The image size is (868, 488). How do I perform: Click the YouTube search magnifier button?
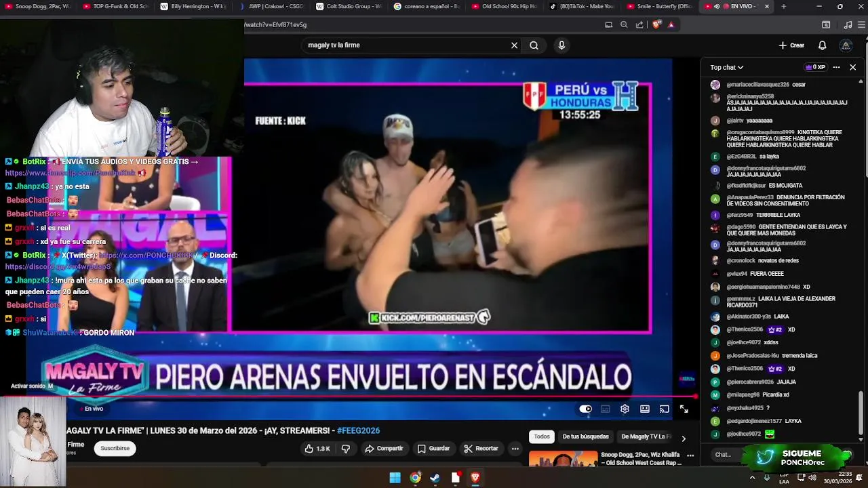534,45
